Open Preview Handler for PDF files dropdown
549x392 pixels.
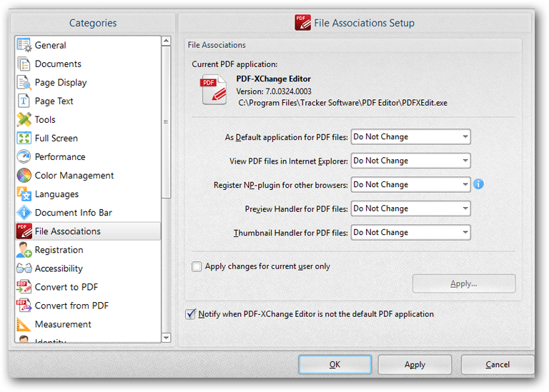click(411, 208)
